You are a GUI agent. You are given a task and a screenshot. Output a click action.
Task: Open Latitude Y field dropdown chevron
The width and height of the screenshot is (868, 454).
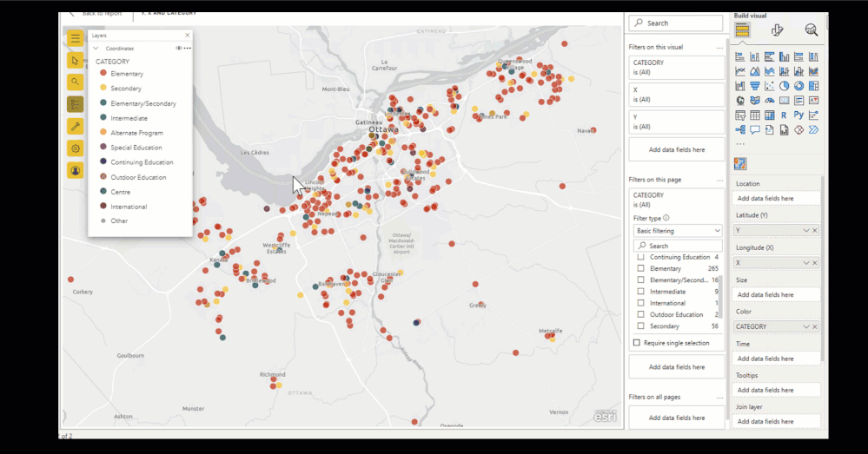click(806, 230)
